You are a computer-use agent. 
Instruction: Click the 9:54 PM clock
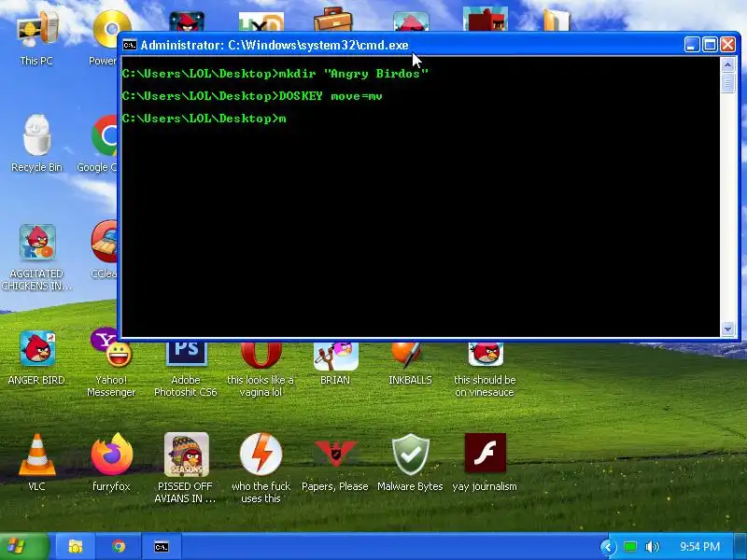pos(699,547)
